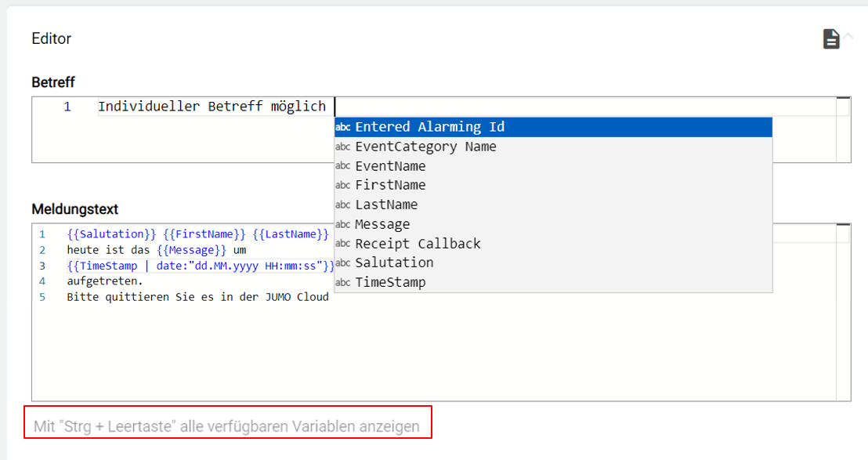
Task: Select LastName in autocomplete list
Action: click(x=386, y=205)
